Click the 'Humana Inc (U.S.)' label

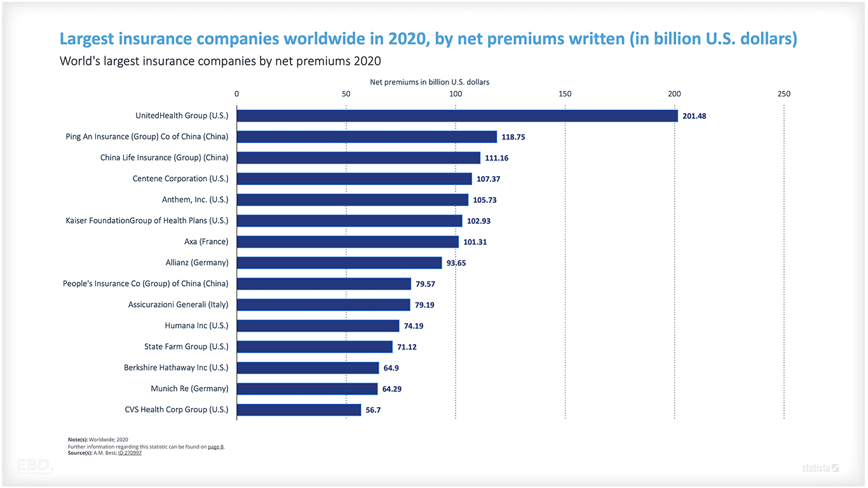tap(196, 325)
